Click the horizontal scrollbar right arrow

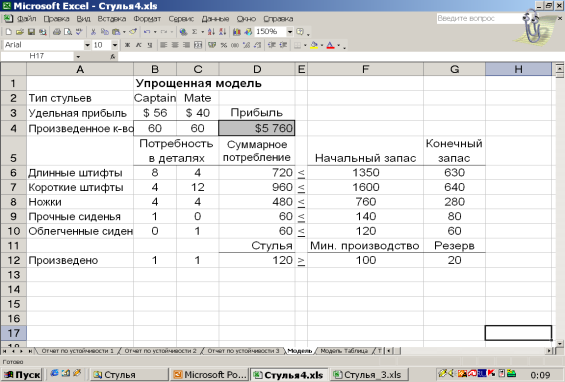(x=549, y=351)
